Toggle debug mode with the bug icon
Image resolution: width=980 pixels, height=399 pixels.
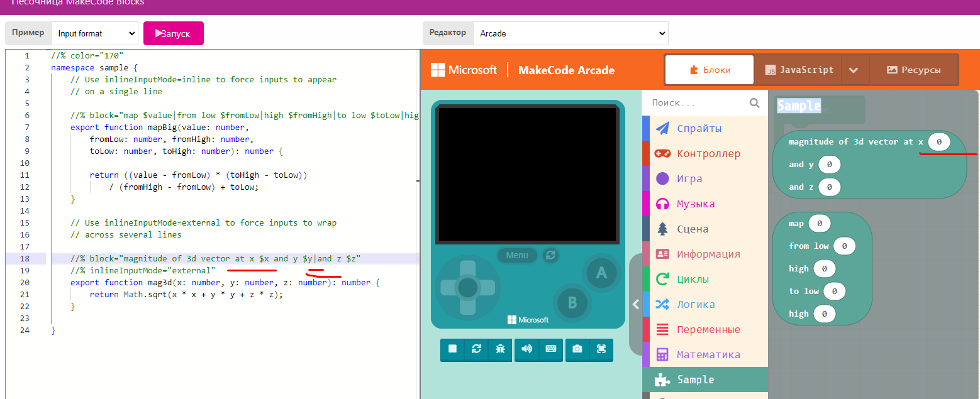500,349
